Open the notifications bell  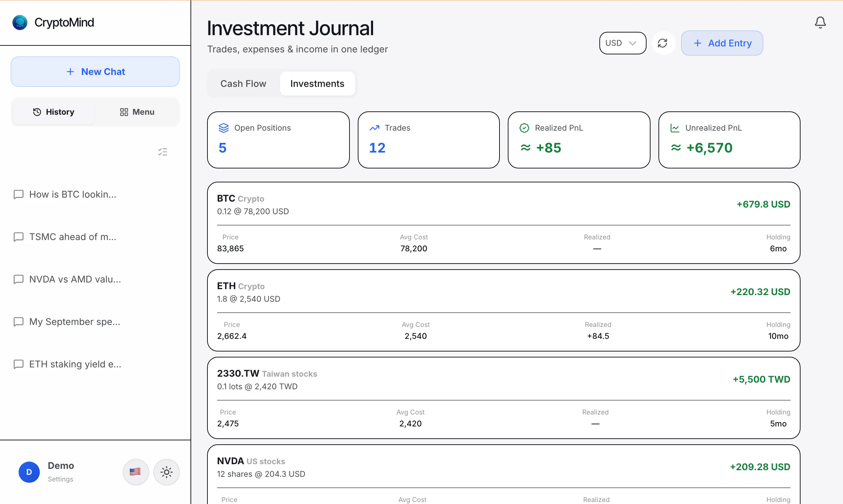tap(820, 23)
